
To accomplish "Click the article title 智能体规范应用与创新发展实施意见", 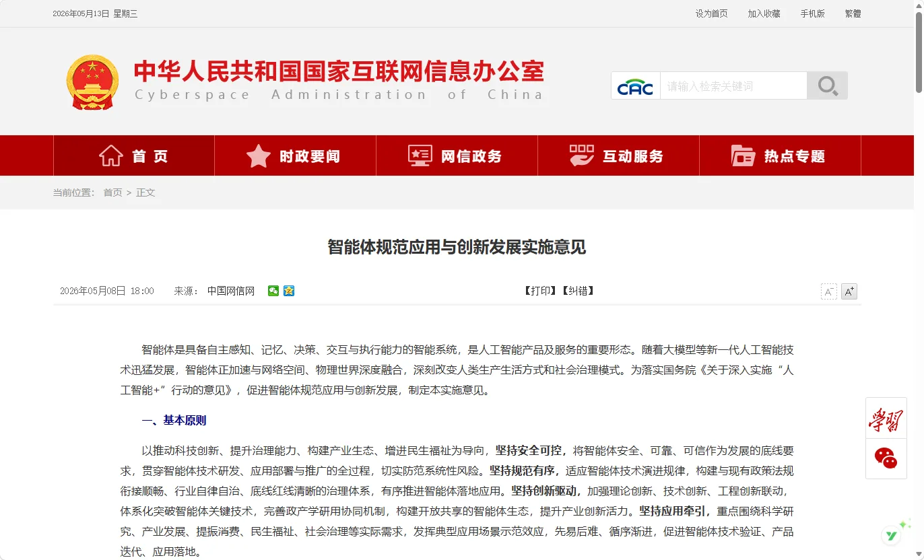I will (x=457, y=247).
